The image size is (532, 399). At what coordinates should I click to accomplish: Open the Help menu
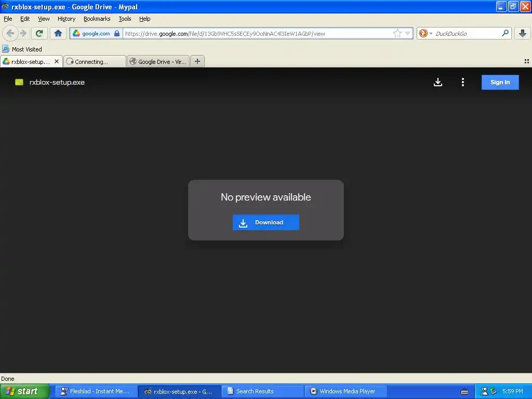coord(144,19)
